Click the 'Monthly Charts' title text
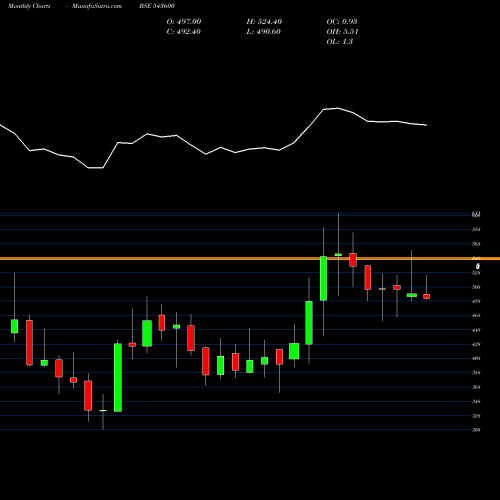This screenshot has width=500, height=500. point(29,6)
